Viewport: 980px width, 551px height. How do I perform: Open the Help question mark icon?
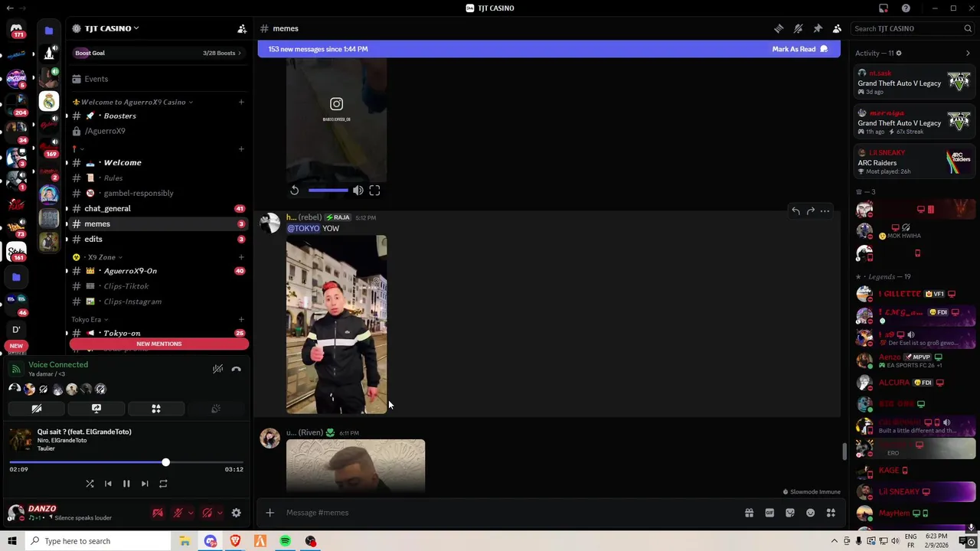coord(906,8)
